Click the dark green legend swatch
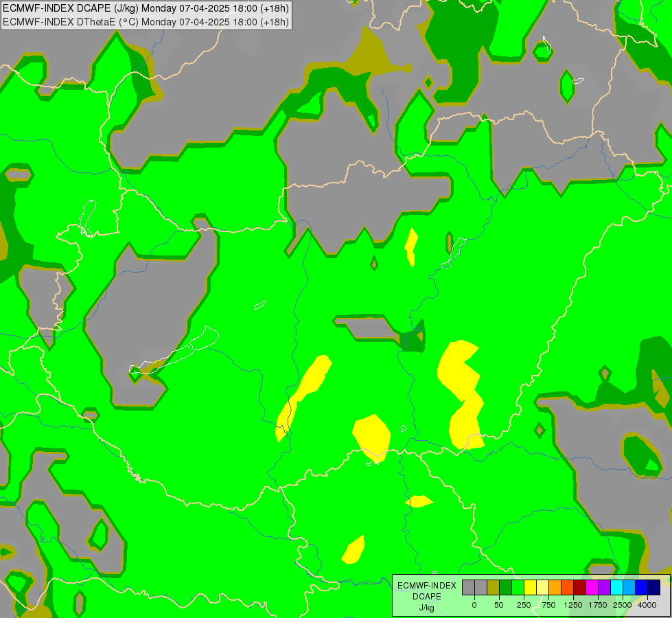The height and width of the screenshot is (618, 672). [x=506, y=587]
